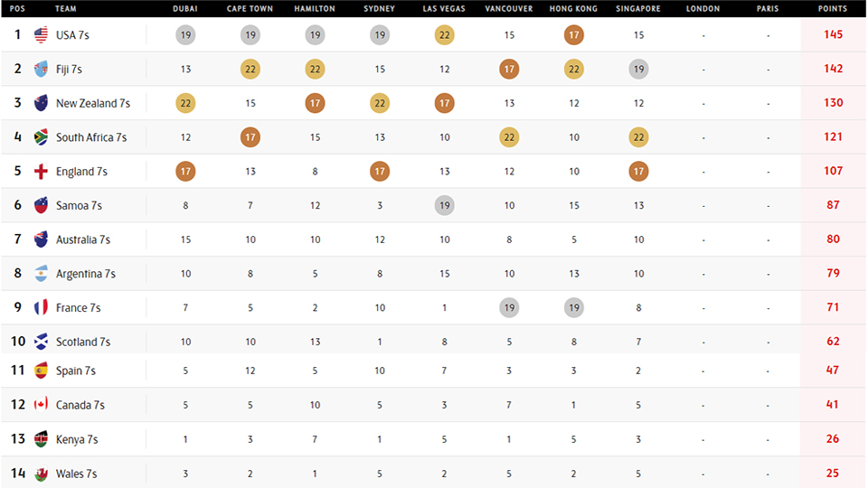Click the USA 7s flag icon

coord(41,35)
